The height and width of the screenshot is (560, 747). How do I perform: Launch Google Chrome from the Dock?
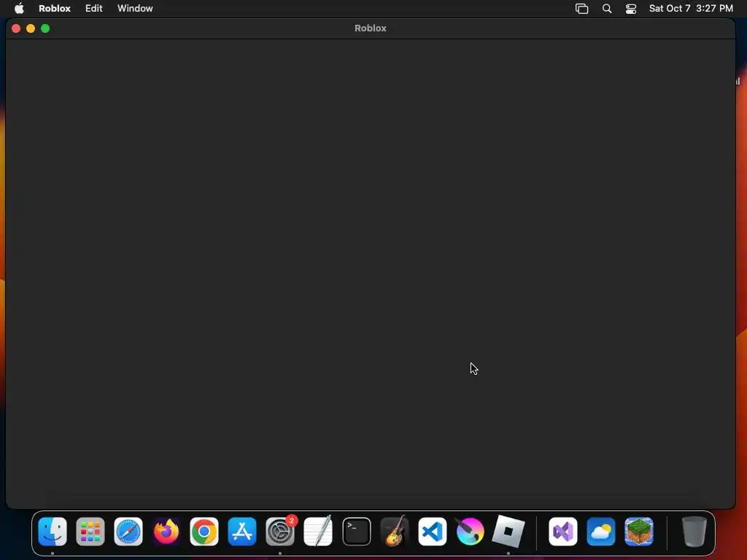tap(204, 532)
